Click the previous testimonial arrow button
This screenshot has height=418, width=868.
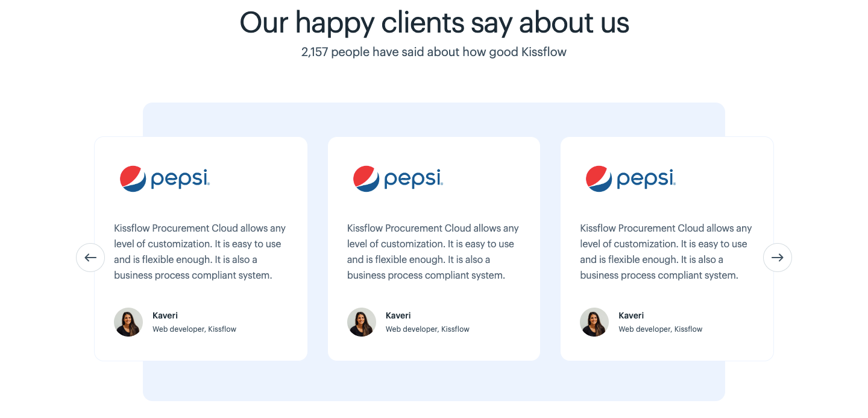(x=90, y=258)
